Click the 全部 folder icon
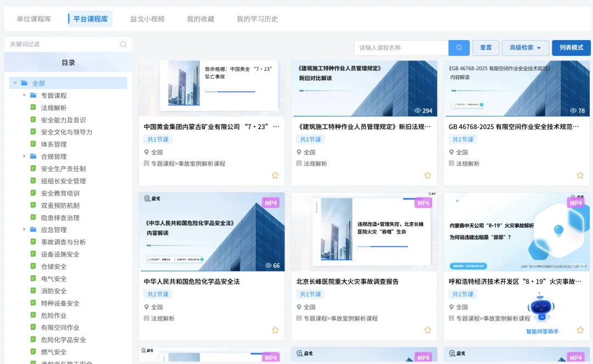This screenshot has height=364, width=593. click(x=24, y=83)
